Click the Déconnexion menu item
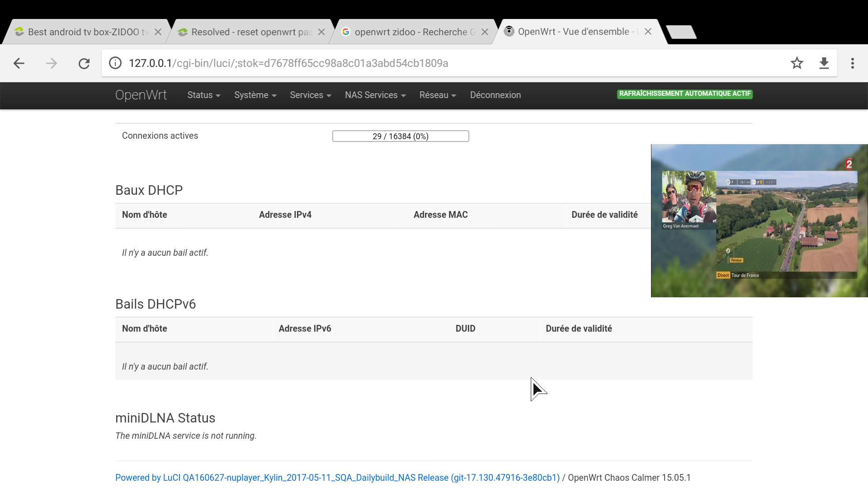 point(495,95)
